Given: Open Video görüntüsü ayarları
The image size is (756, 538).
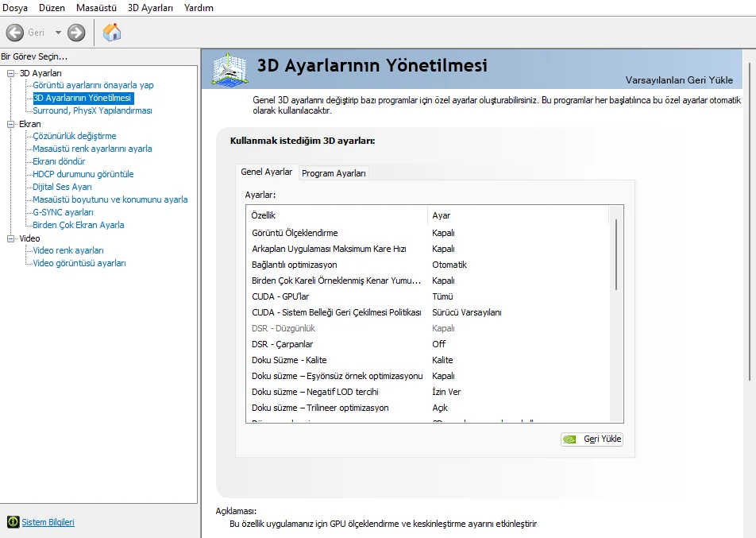Looking at the screenshot, I should tap(79, 263).
